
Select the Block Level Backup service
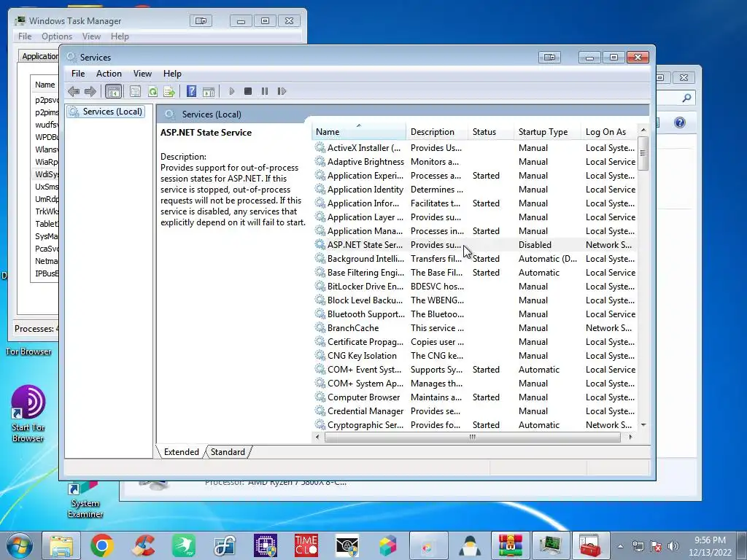tap(474, 300)
